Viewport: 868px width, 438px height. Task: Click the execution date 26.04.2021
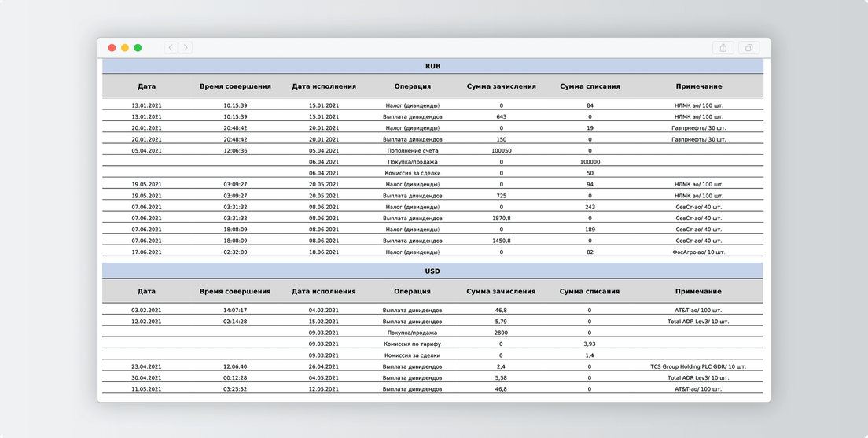(324, 366)
